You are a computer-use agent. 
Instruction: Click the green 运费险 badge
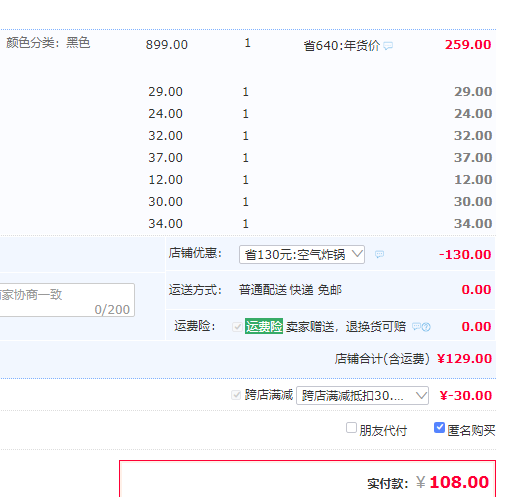(x=264, y=326)
